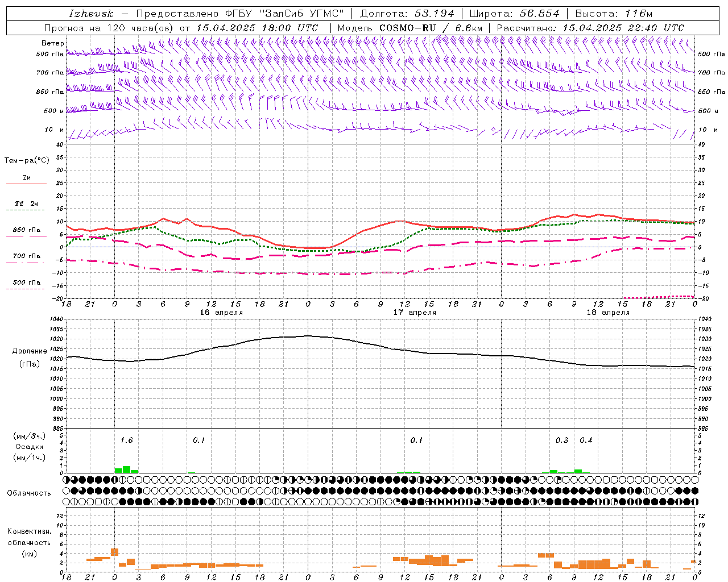Screen dimensions: 728x582
Task: Click '18 апреля' date label
Action: click(608, 313)
